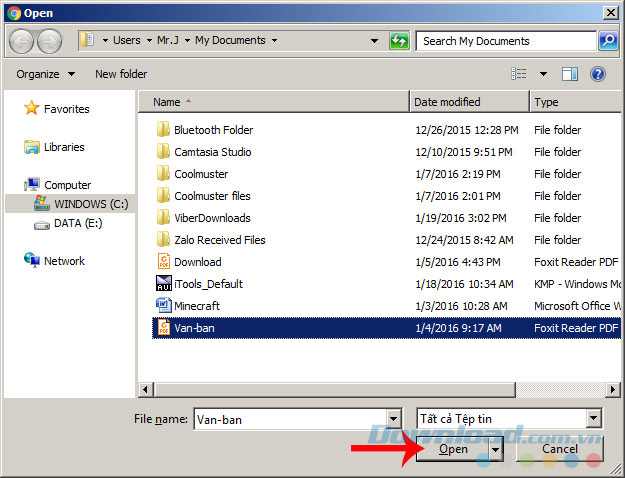Open the File name combo box dropdown

(x=393, y=419)
